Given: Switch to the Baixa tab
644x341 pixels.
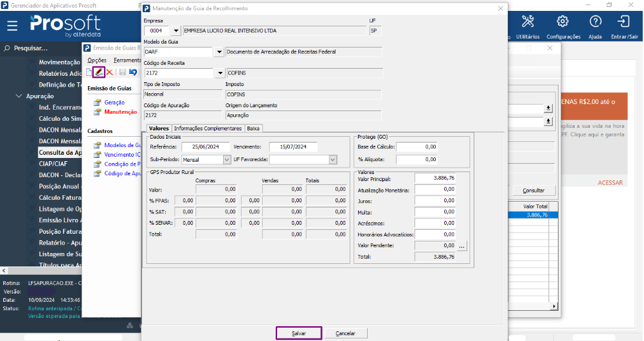Looking at the screenshot, I should [x=254, y=128].
